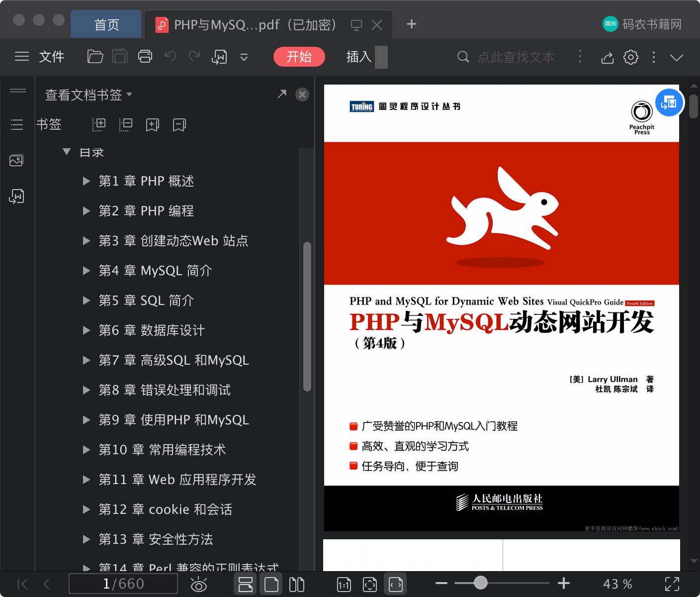Click the delete bookmark icon
Image resolution: width=700 pixels, height=597 pixels.
[179, 125]
